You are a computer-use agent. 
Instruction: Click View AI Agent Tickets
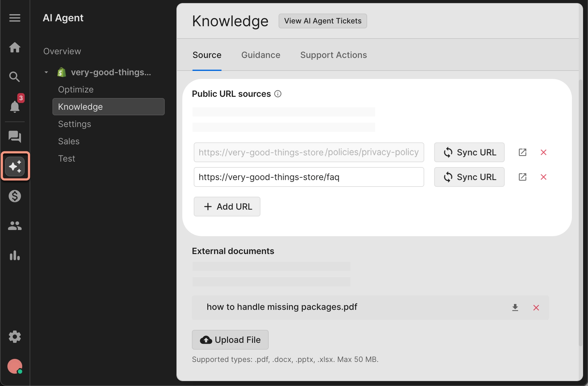click(322, 21)
